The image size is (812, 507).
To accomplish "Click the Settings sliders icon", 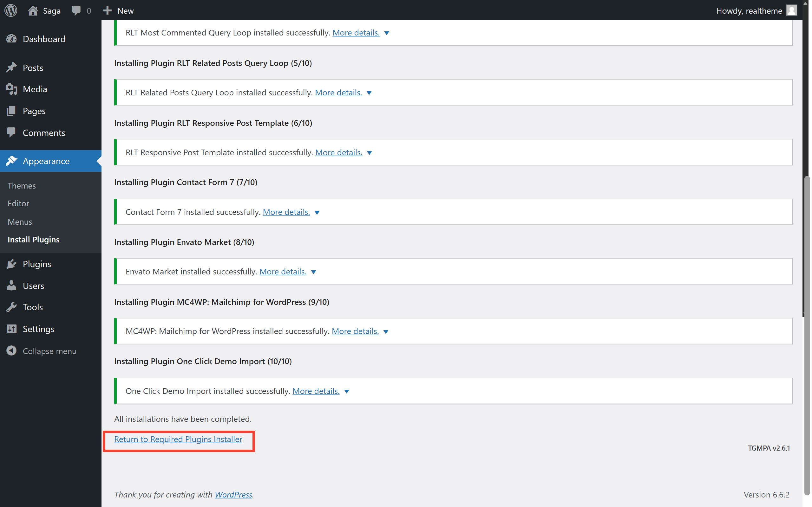I will [x=11, y=329].
